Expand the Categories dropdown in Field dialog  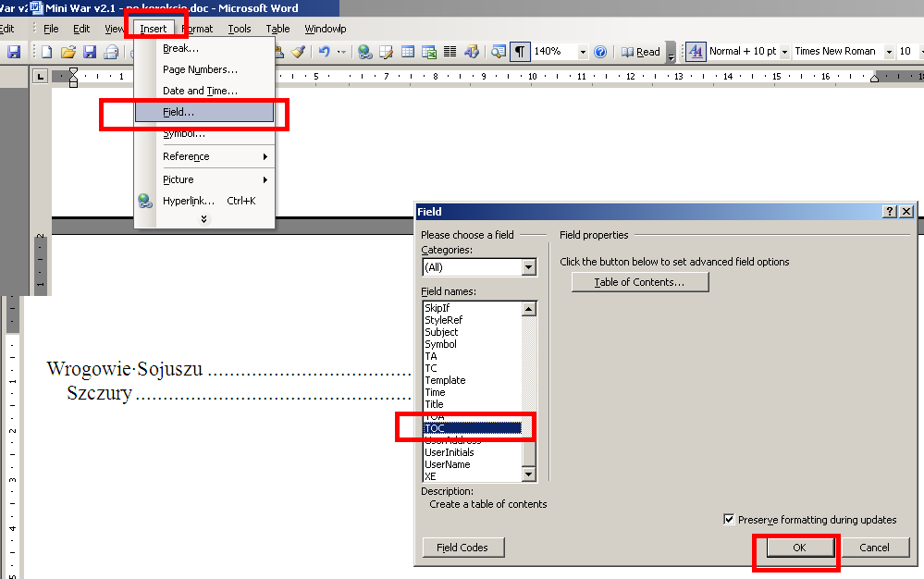pos(528,267)
